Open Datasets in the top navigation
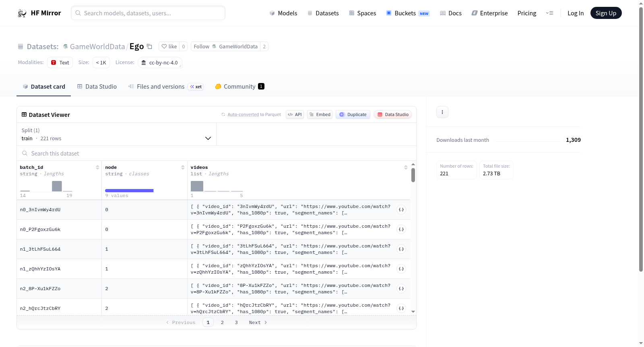 (x=323, y=13)
